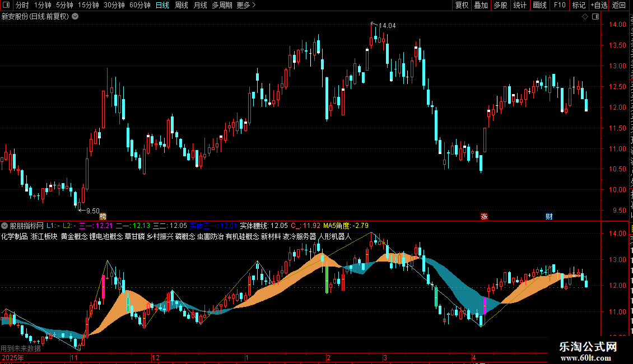Click month 12 on the time axis
Image resolution: width=633 pixels, height=364 pixels.
(155, 357)
